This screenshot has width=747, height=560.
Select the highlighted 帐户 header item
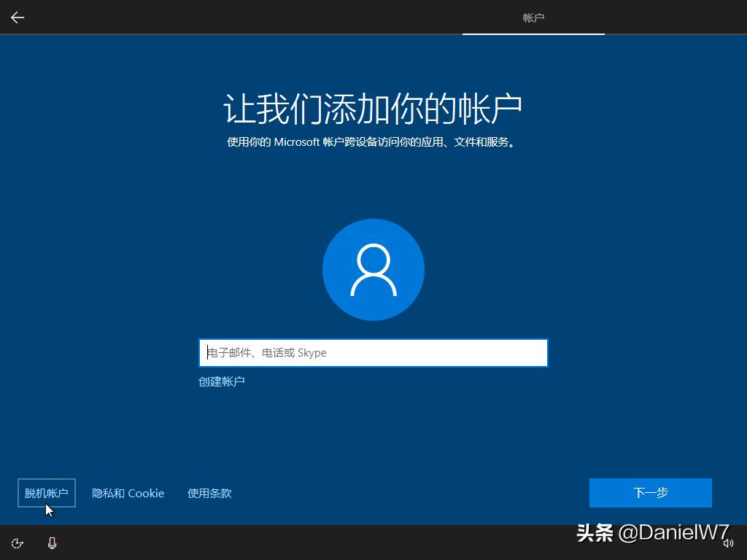coord(533,17)
